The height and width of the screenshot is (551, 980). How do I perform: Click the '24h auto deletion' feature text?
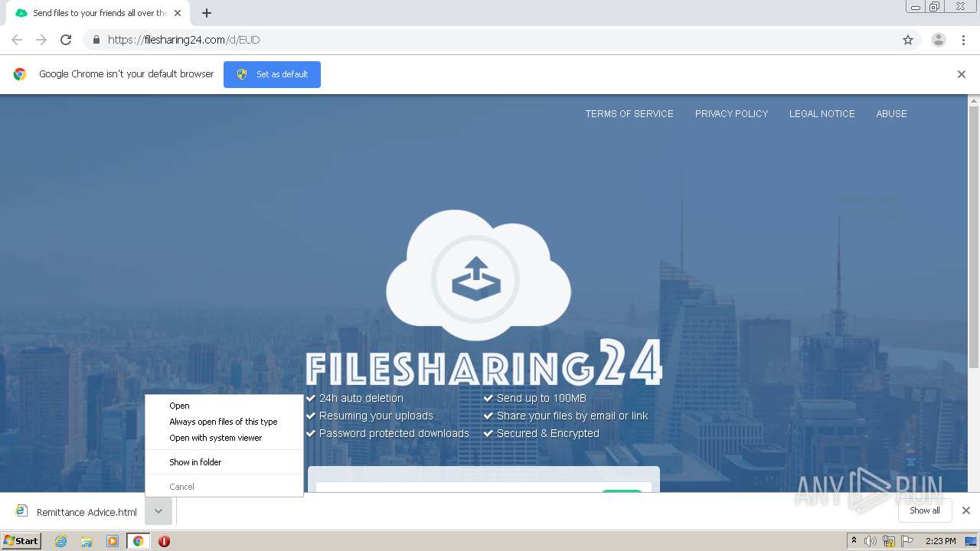(x=361, y=398)
